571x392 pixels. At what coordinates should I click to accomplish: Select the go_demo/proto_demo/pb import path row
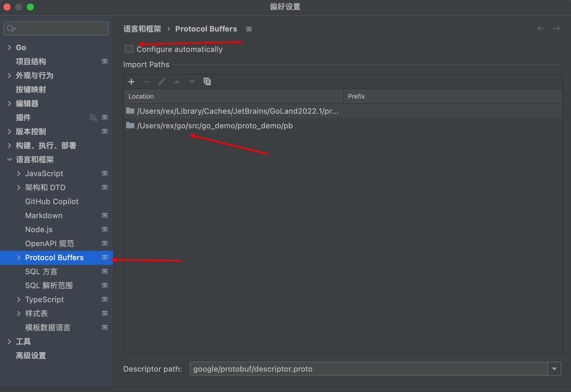215,126
